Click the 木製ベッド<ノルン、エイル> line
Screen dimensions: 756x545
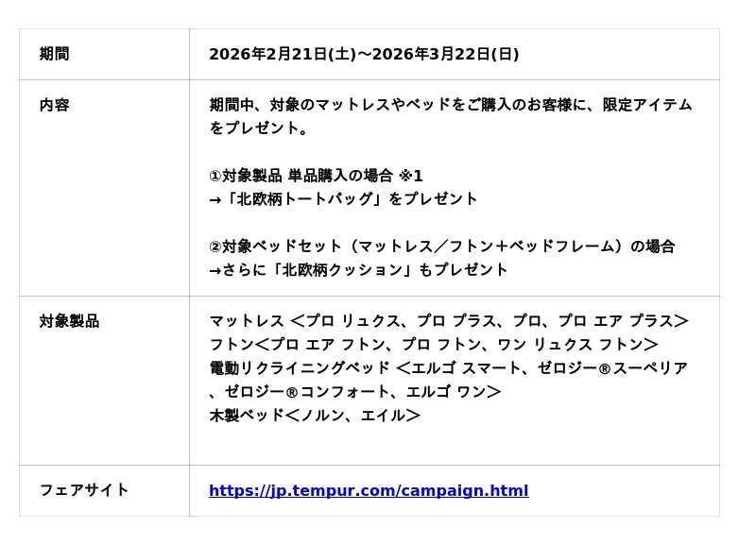click(314, 417)
